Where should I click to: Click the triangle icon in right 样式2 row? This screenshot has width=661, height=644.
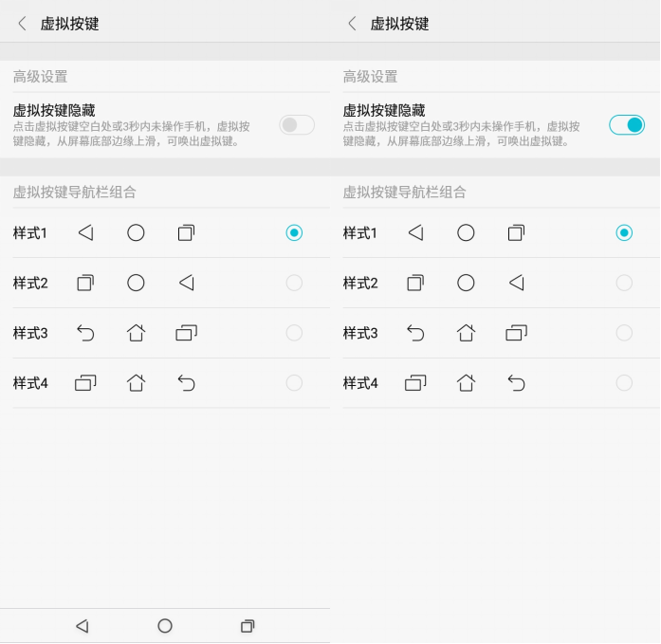pos(517,283)
